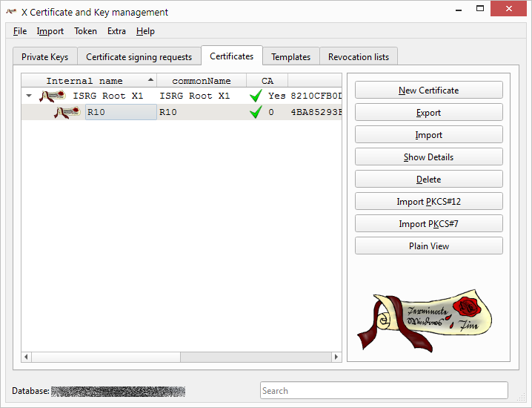Select the ISRG Root X1 internal name
Screen dimensions: 532x408
(108, 96)
